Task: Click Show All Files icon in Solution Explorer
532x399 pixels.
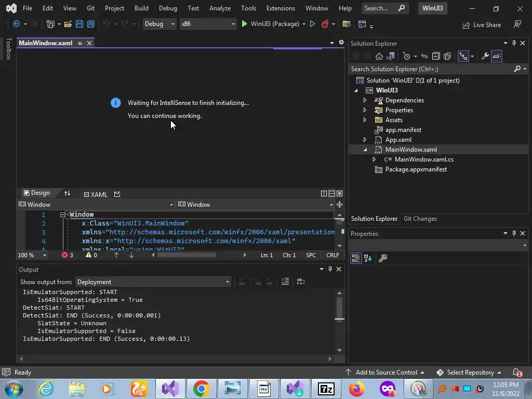Action: (447, 56)
